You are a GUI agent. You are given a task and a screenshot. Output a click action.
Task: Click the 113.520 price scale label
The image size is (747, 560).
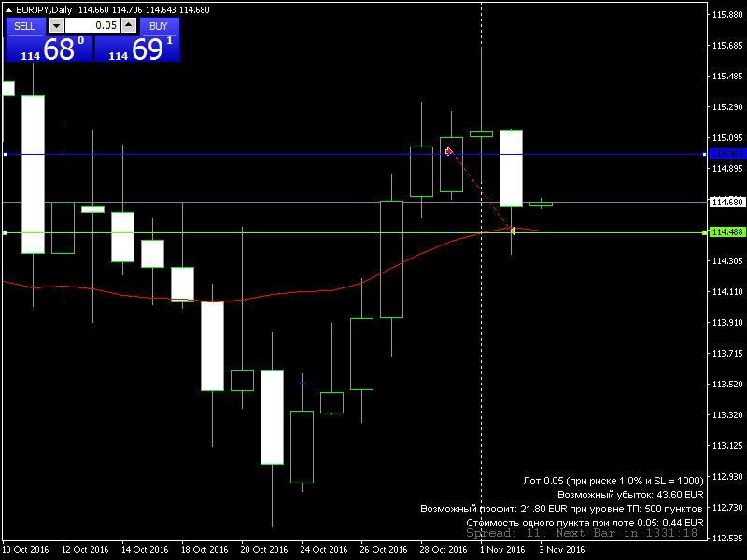[727, 385]
